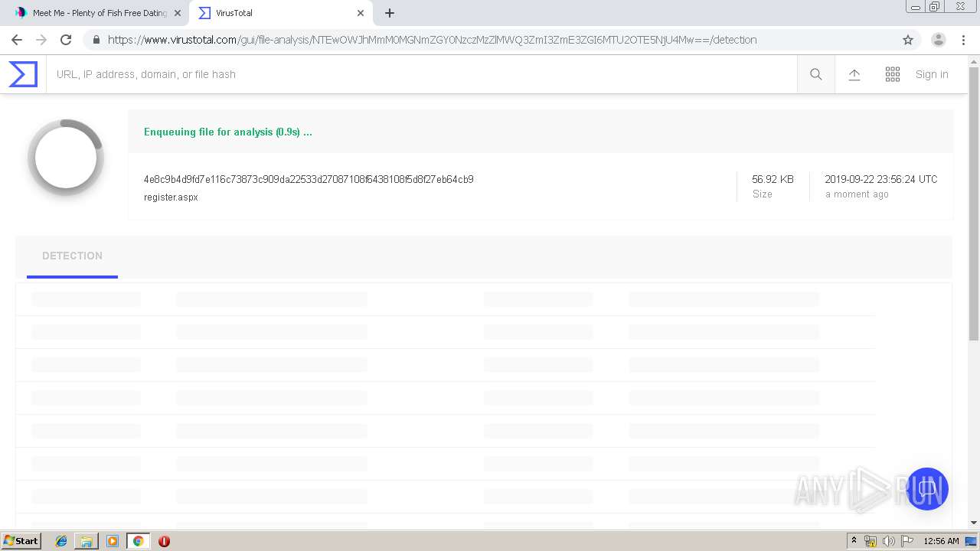The height and width of the screenshot is (551, 980).
Task: Open the Chrome profile avatar
Action: (x=939, y=40)
